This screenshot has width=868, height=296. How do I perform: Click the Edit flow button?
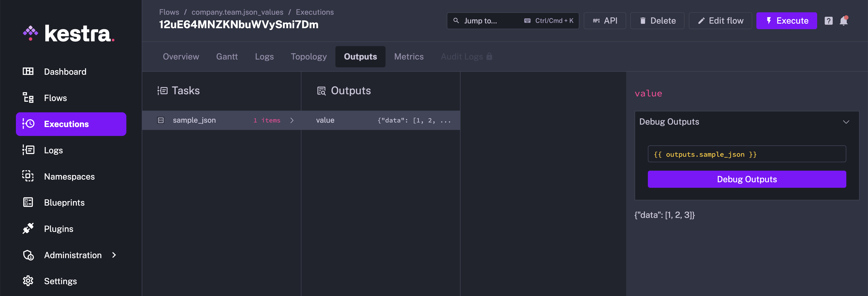point(720,20)
